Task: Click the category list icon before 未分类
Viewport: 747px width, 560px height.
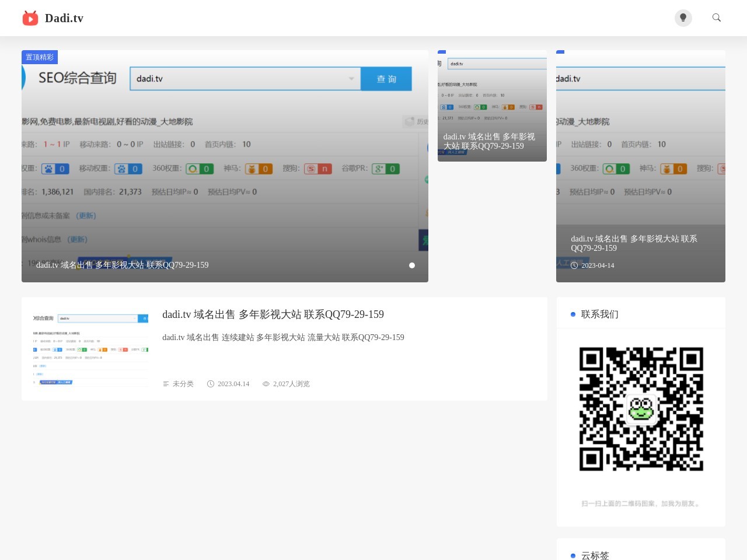Action: tap(166, 384)
